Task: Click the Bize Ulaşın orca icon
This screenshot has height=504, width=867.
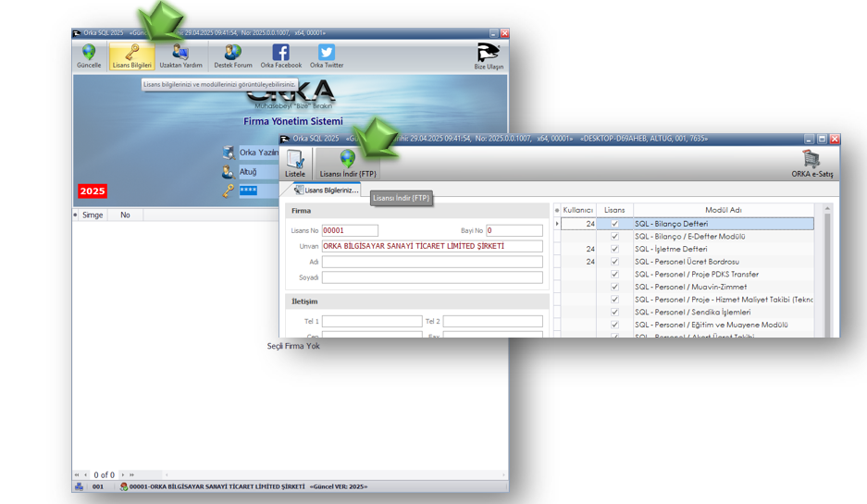Action: [x=489, y=55]
